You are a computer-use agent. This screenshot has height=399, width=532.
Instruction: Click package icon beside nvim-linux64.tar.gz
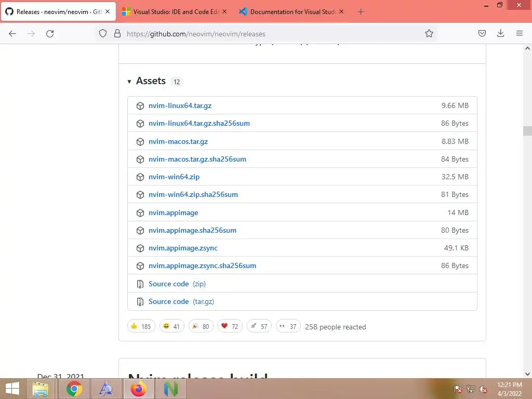coord(140,106)
